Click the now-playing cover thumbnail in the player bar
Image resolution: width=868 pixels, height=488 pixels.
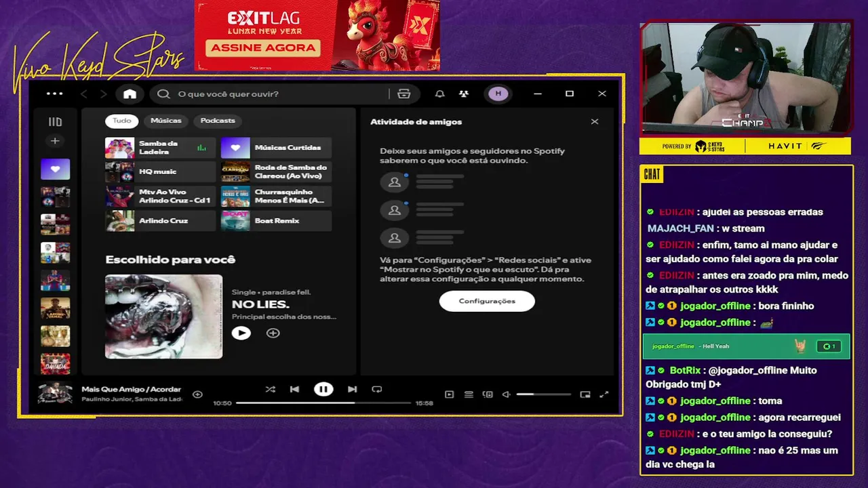(55, 394)
